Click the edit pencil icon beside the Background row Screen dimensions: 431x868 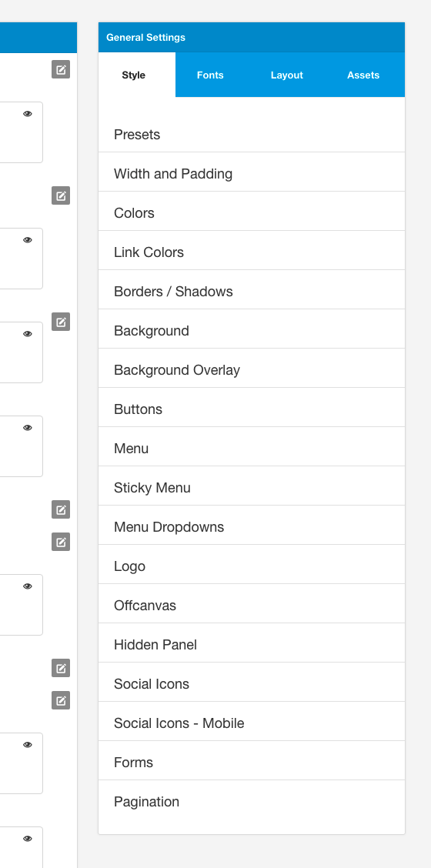coord(61,322)
